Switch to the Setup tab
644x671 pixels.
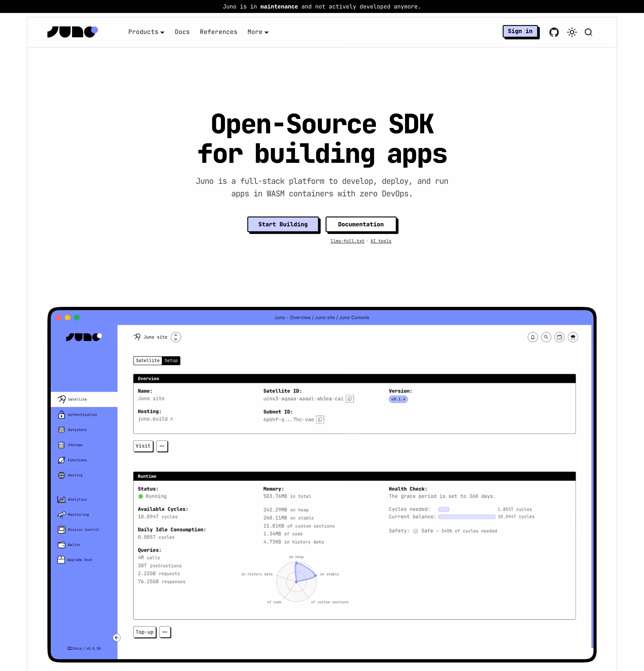171,361
